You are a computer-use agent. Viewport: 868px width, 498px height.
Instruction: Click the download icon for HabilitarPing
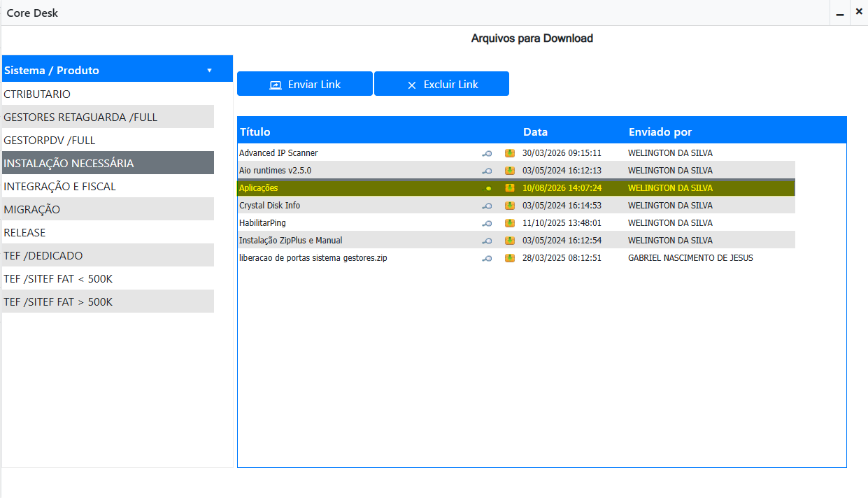click(510, 223)
